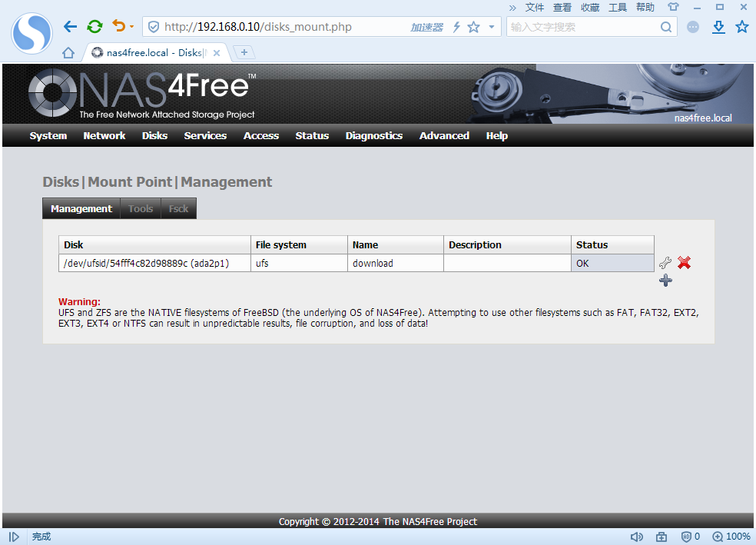
Task: Expand the address bar dropdown arrow
Action: pos(491,27)
